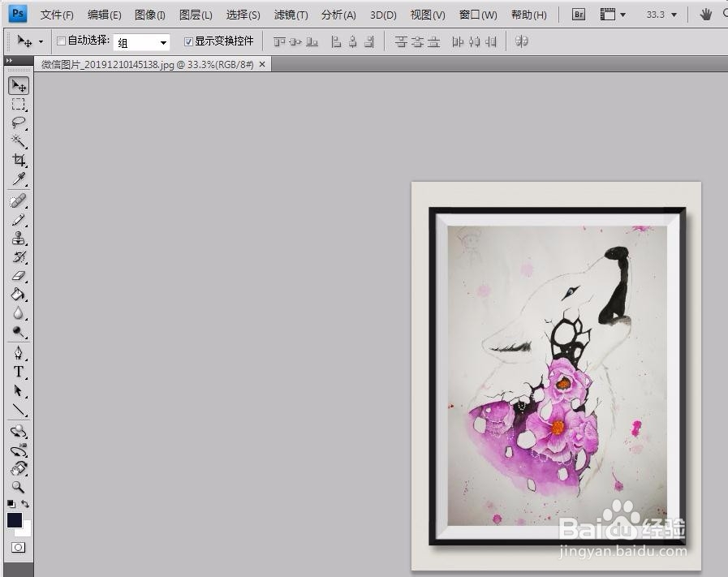Select the History Brush tool
The width and height of the screenshot is (728, 577).
tap(18, 257)
